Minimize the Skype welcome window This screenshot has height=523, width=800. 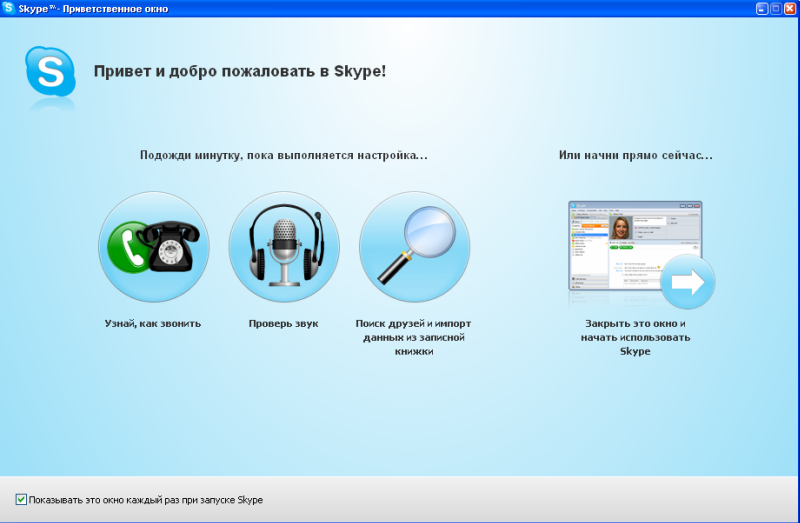coord(762,8)
